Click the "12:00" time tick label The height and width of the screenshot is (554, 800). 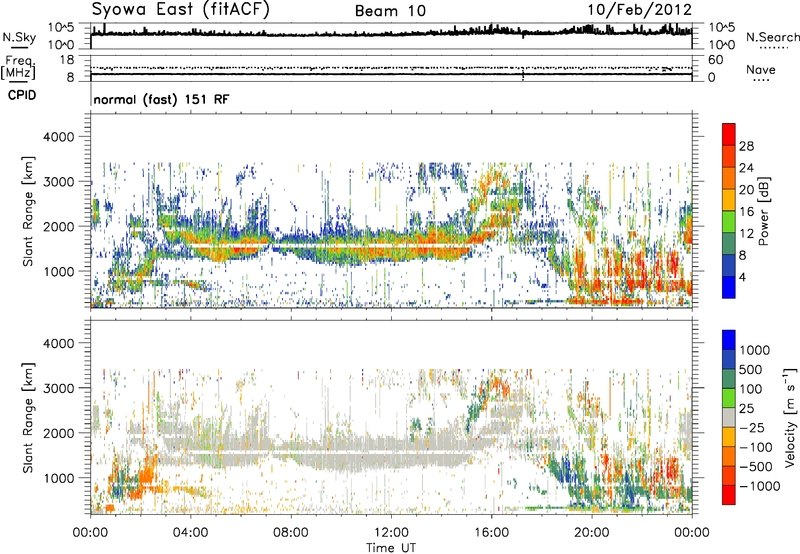tap(391, 533)
